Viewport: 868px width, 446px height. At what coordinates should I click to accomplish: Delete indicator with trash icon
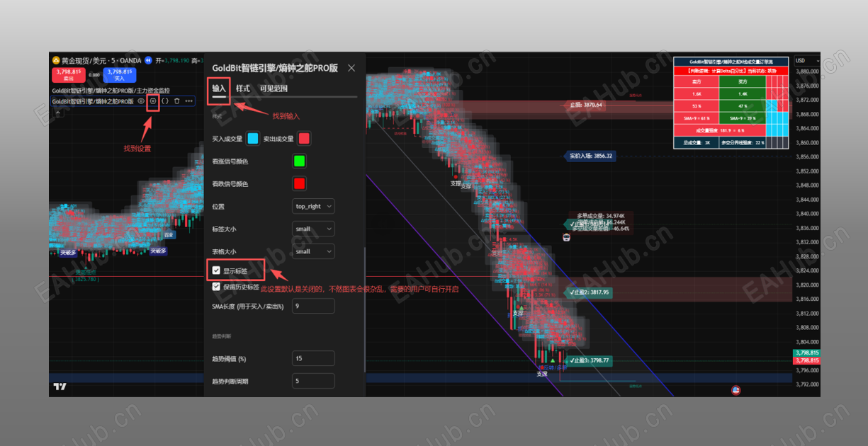(x=176, y=101)
